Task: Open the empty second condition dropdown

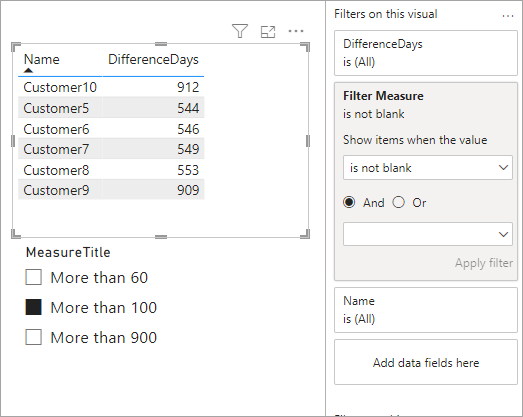Action: click(428, 234)
